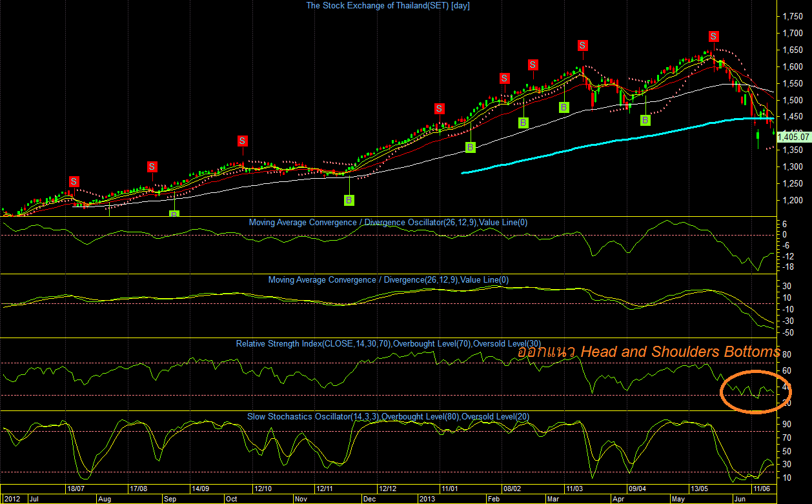Viewport: 812px width, 504px height.
Task: Click the 50 level on the Stochastics axis
Action: [x=787, y=451]
